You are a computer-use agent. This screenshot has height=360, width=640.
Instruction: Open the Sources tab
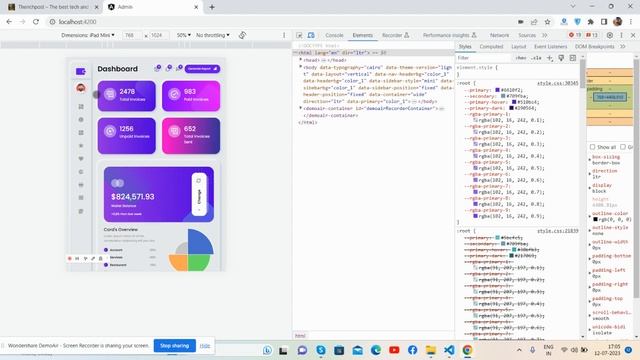pos(527,35)
